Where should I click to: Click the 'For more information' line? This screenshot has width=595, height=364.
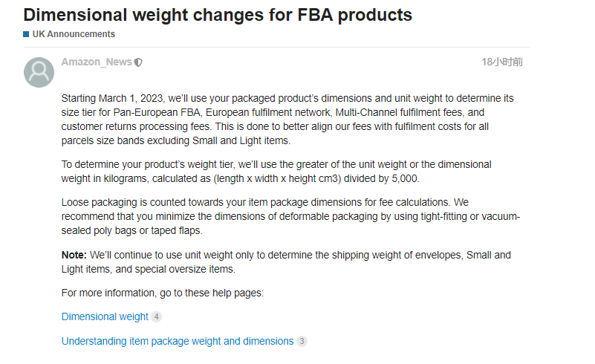(x=163, y=293)
